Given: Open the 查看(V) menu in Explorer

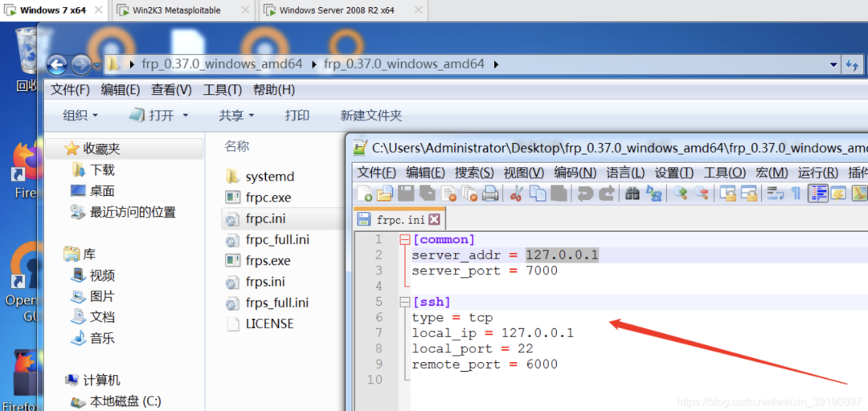Looking at the screenshot, I should (172, 90).
